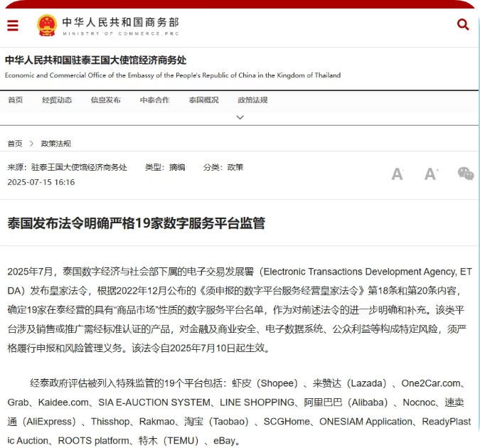Open the 经贸动态 navigation item
Viewport: 480px width, 448px height.
click(x=57, y=100)
